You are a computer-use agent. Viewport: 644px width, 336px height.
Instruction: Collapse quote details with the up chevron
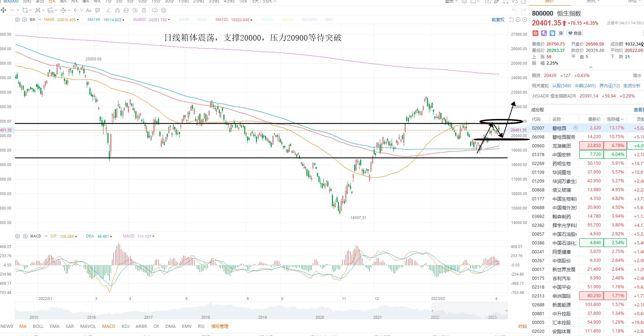pos(590,67)
